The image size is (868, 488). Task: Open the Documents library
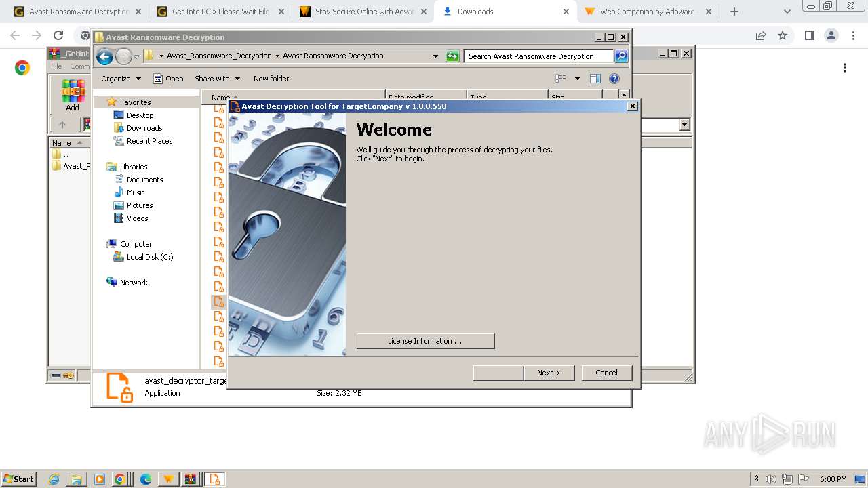pyautogui.click(x=144, y=180)
